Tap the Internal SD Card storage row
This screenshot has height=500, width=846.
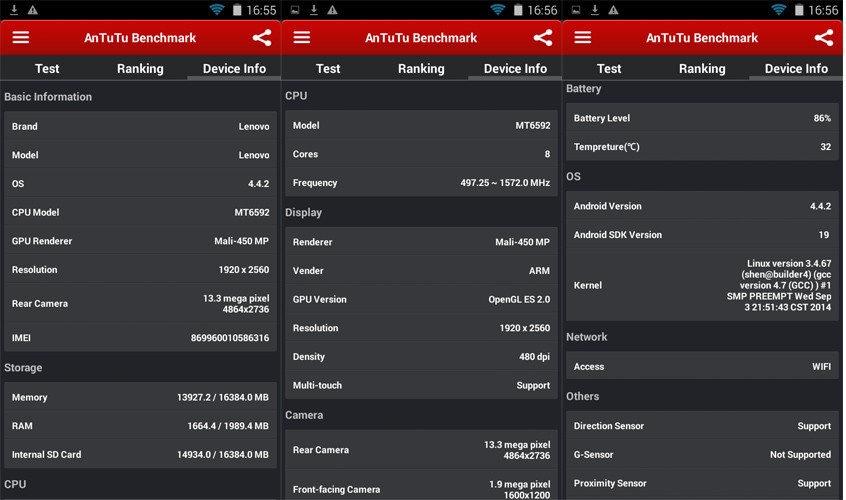tap(140, 454)
